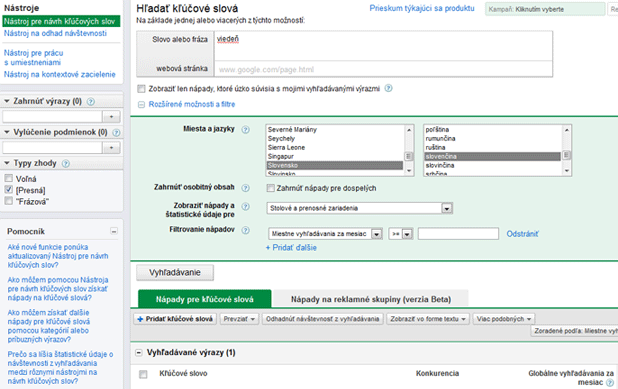Open Stolové a prenosné zariadenia dropdown
The width and height of the screenshot is (618, 389).
point(359,208)
